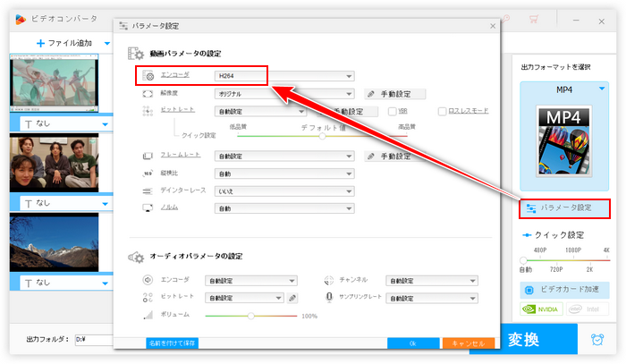This screenshot has width=626, height=364.
Task: Click ファイル追加 in main window
Action: [63, 43]
